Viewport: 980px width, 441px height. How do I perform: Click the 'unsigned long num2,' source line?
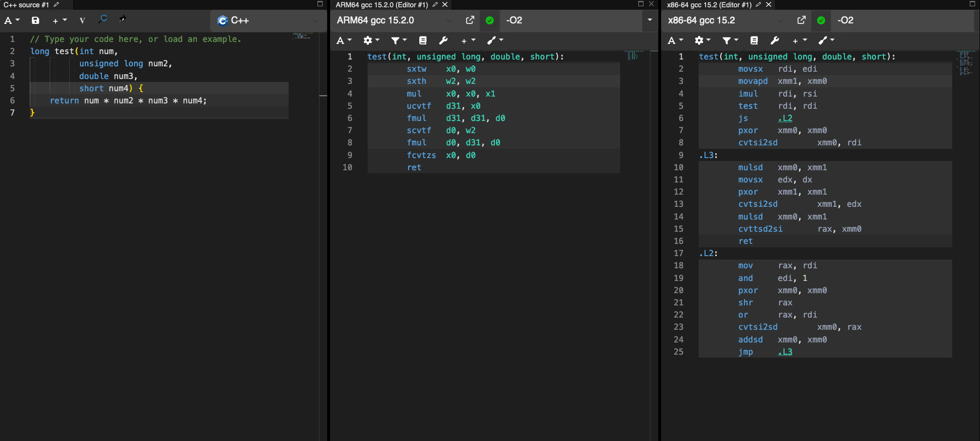126,63
